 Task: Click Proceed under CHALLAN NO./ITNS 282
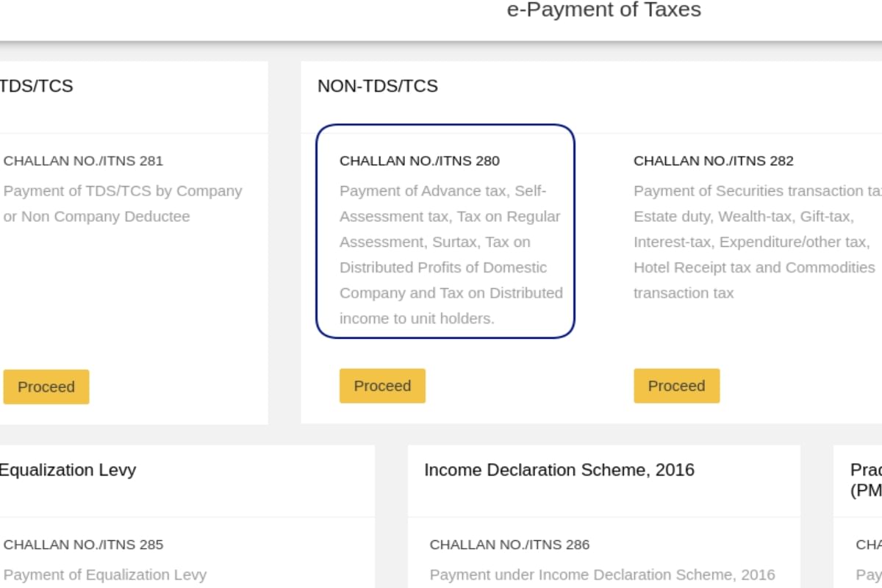coord(676,385)
